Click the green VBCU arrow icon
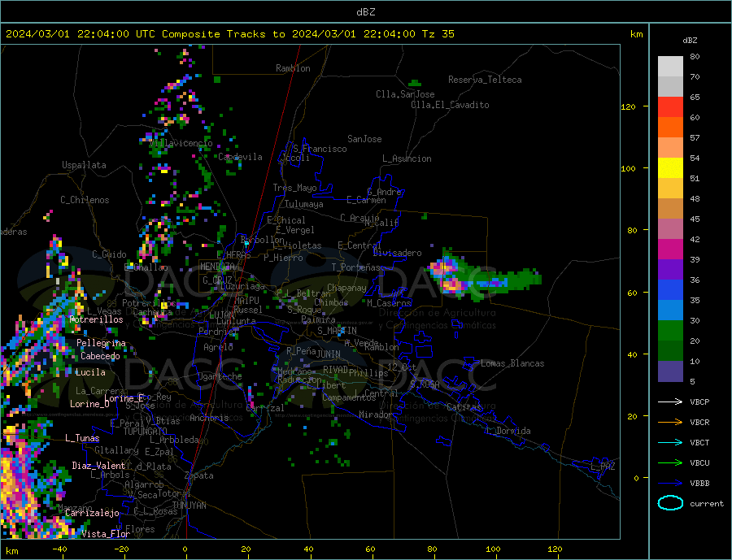 click(670, 463)
